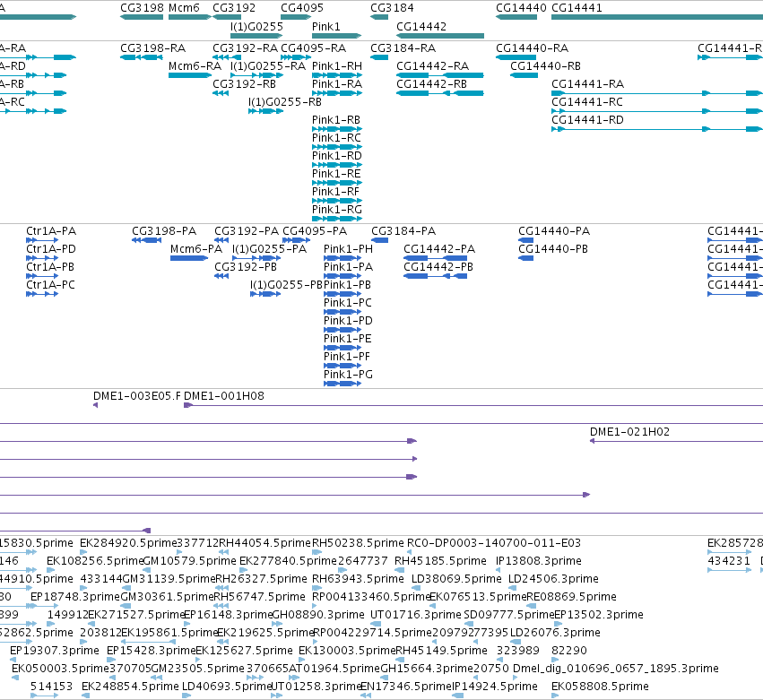
Task: Click EST UT01716.3prime
Action: point(375,624)
